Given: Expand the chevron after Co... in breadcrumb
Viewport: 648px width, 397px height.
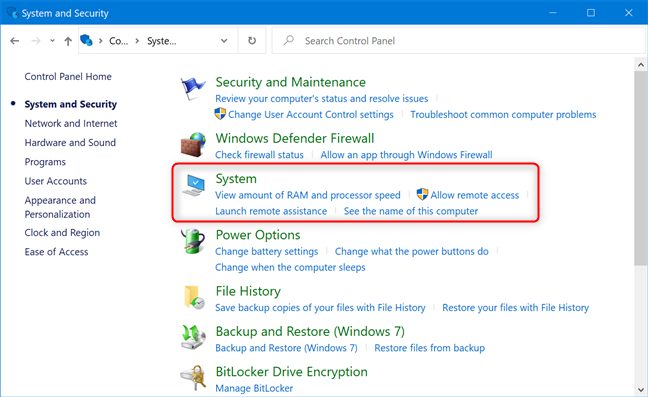Looking at the screenshot, I should click(137, 40).
